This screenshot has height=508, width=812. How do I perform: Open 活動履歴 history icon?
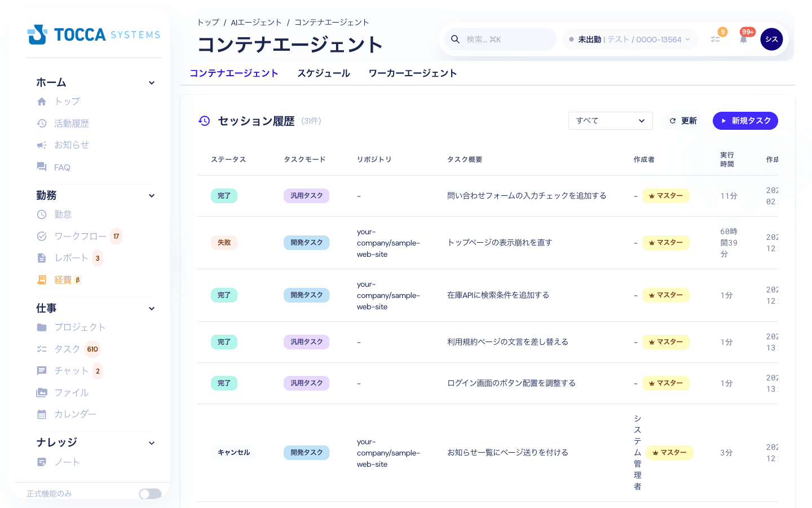[42, 123]
